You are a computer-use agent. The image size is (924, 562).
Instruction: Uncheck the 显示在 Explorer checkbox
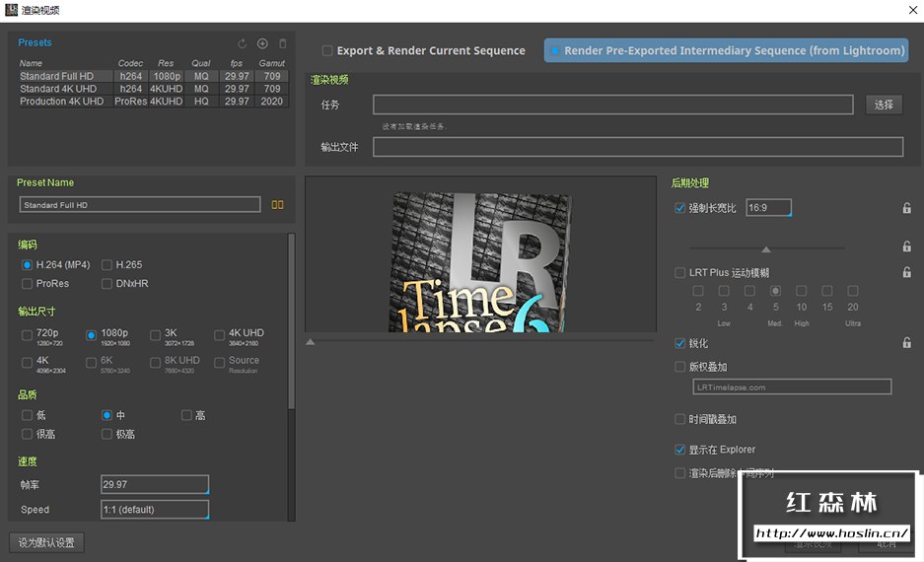[680, 450]
